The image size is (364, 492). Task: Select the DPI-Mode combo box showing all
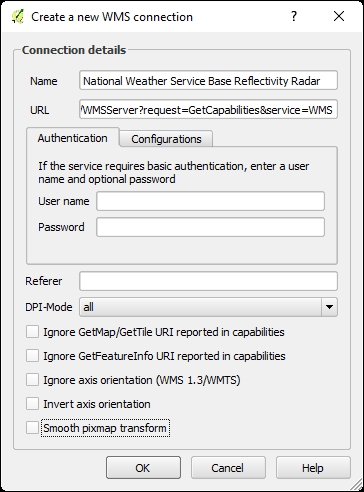pos(208,307)
